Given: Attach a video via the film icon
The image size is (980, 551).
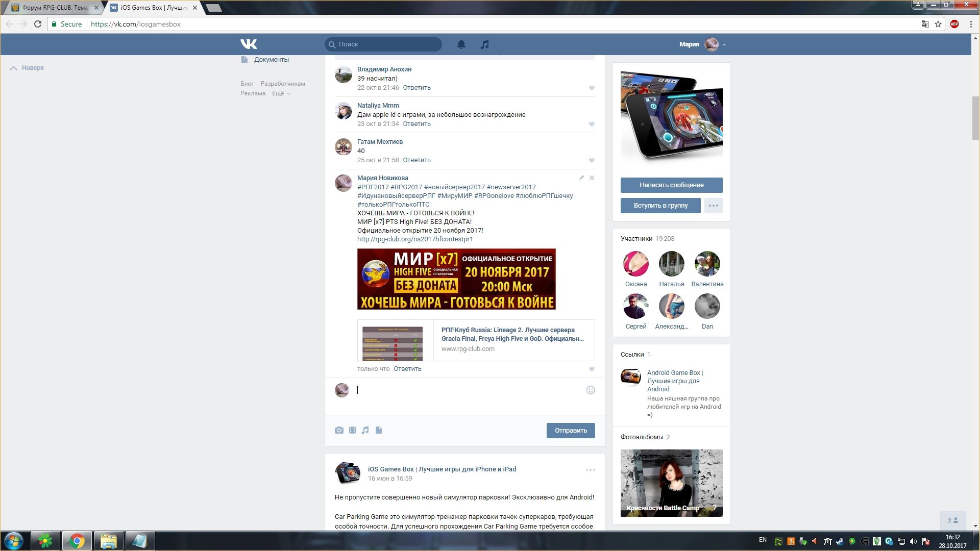Looking at the screenshot, I should coord(352,430).
